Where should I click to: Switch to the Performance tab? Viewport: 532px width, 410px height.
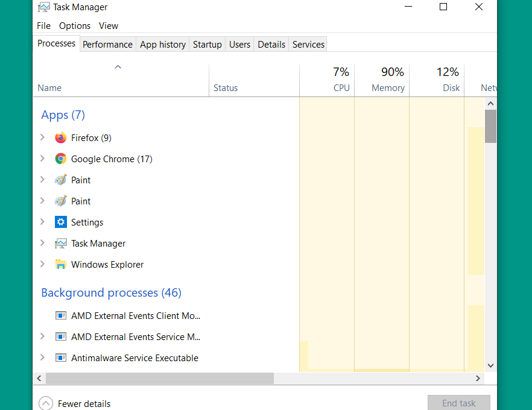(x=107, y=45)
